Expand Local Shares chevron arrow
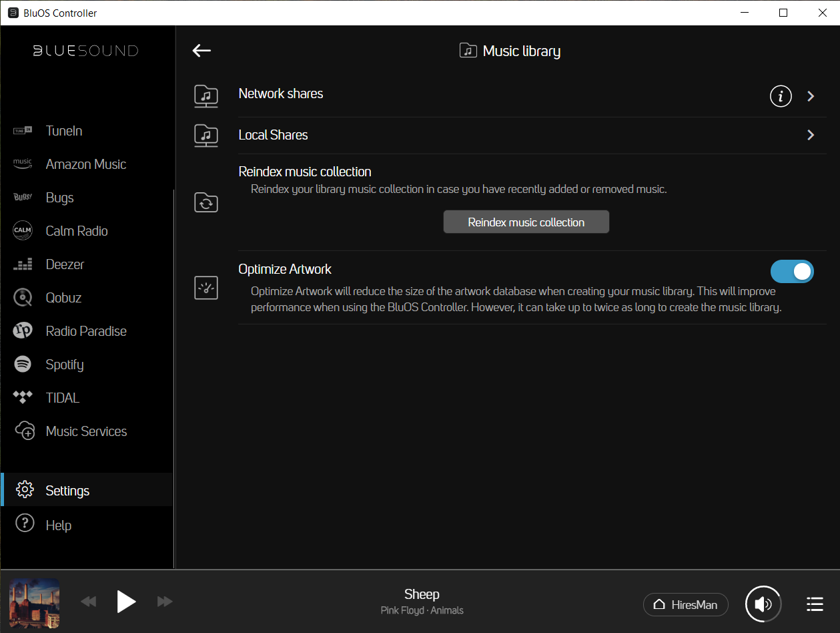The width and height of the screenshot is (840, 633). tap(811, 136)
